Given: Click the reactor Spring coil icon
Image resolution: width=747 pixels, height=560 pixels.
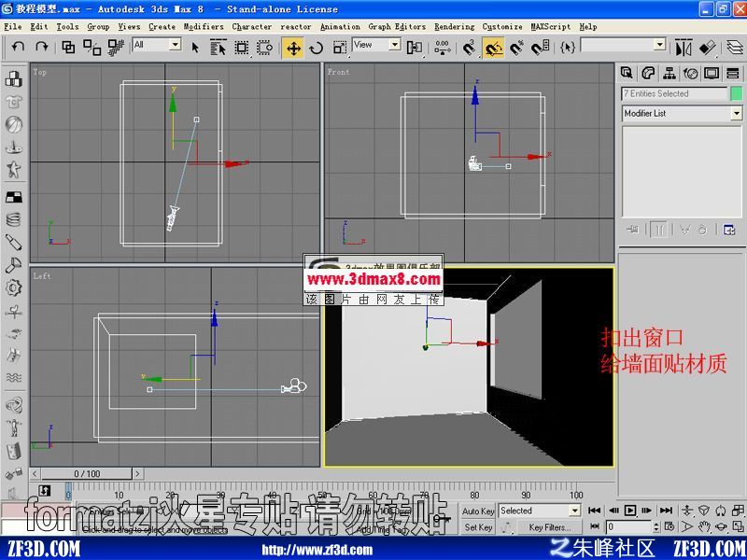Looking at the screenshot, I should (x=13, y=219).
